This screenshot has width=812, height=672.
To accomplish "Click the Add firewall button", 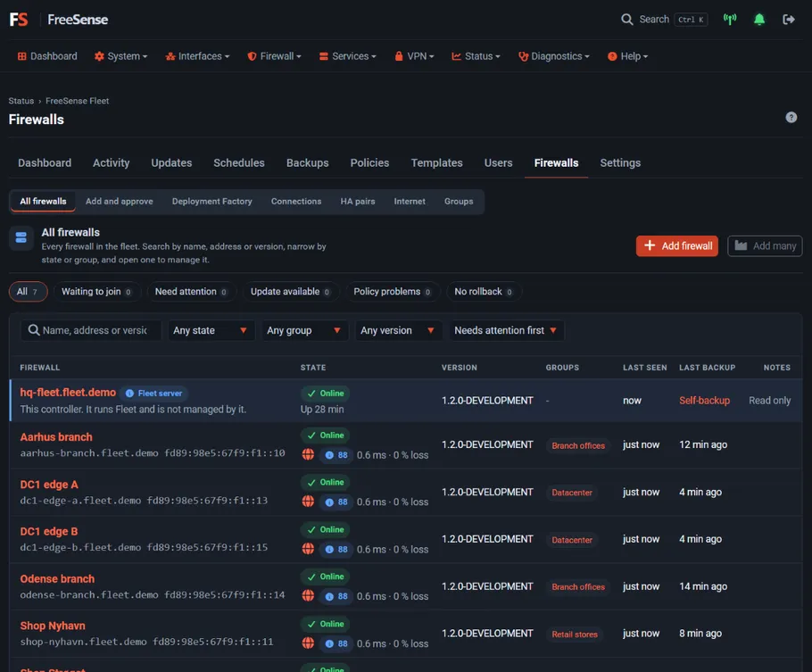I will [x=677, y=245].
